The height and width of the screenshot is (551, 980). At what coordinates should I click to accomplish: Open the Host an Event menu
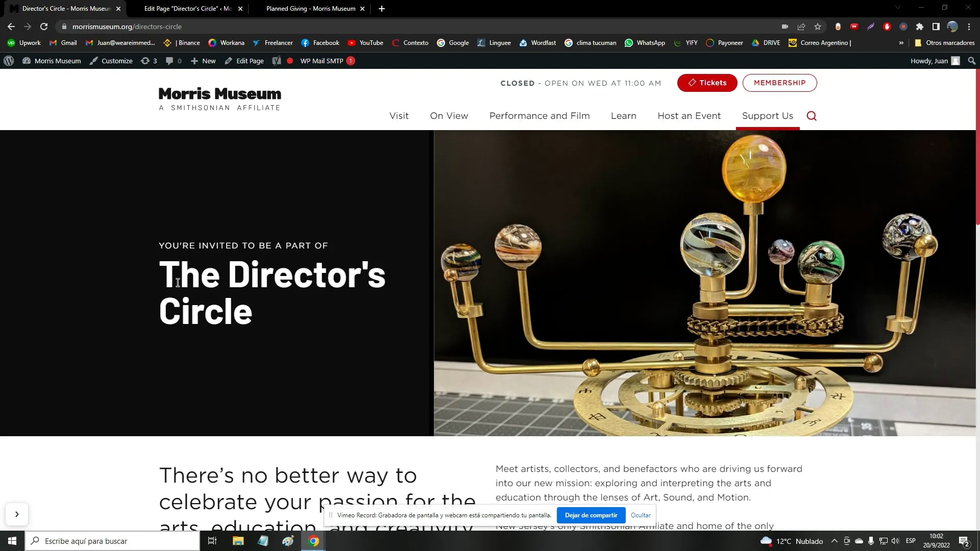pyautogui.click(x=689, y=116)
